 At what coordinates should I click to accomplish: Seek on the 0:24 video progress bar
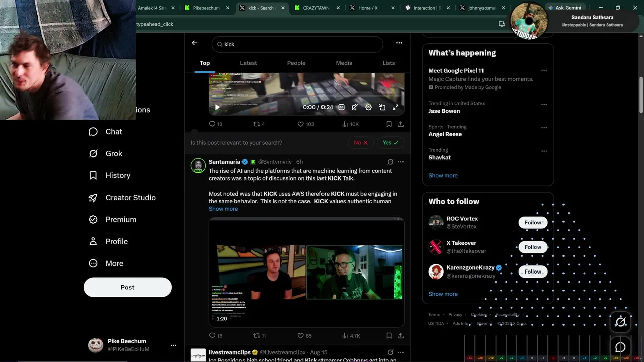pyautogui.click(x=306, y=96)
